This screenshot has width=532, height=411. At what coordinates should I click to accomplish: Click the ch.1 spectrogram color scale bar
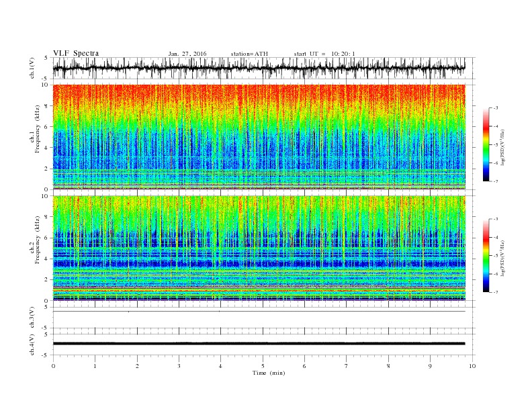[x=486, y=144]
